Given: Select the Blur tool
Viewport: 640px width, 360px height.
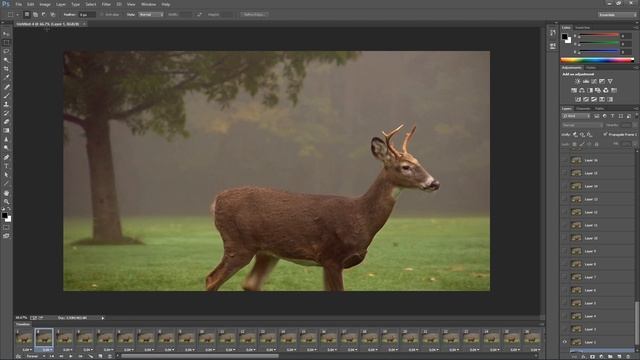Looking at the screenshot, I should tap(6, 139).
